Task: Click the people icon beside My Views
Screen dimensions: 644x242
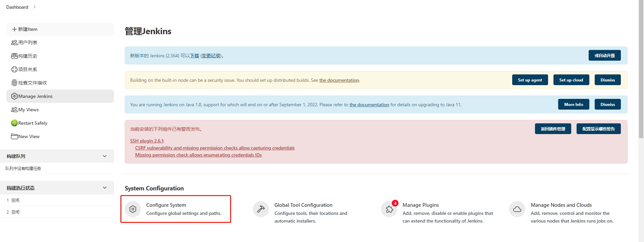Action: click(14, 110)
